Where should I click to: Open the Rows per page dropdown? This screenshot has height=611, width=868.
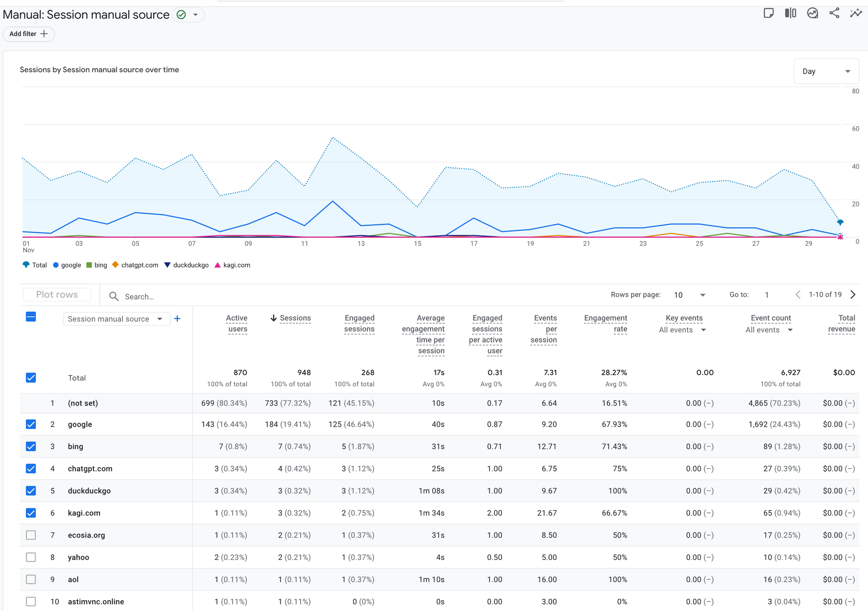pos(689,295)
